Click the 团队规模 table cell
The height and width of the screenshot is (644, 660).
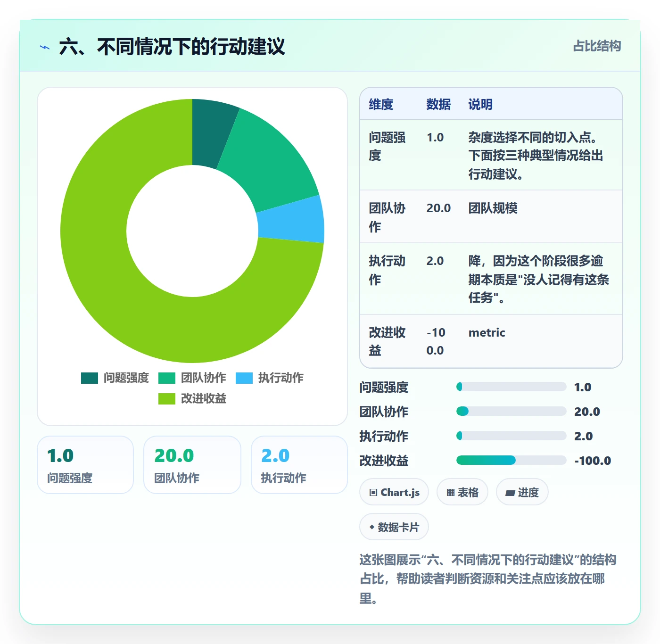coord(493,208)
